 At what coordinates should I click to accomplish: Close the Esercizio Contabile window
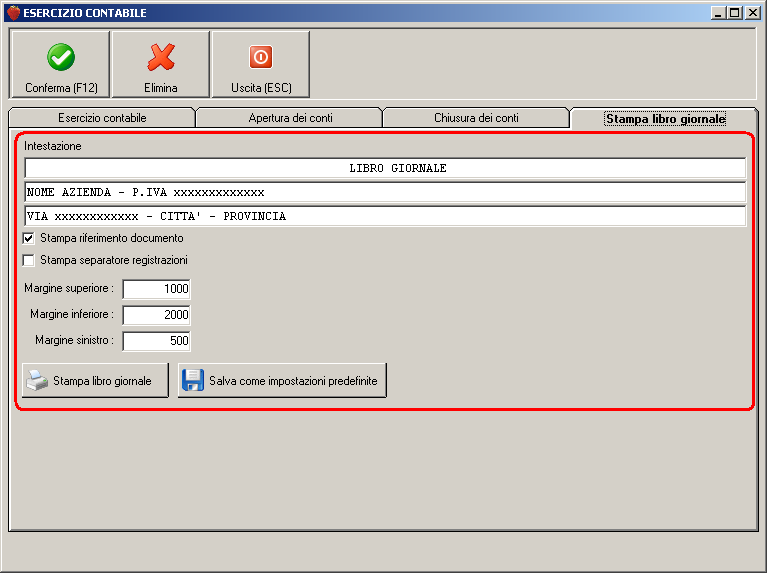point(752,13)
